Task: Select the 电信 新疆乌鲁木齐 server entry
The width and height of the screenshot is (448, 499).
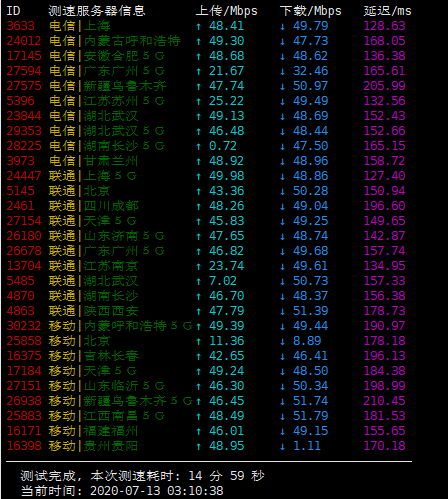Action: (x=108, y=86)
